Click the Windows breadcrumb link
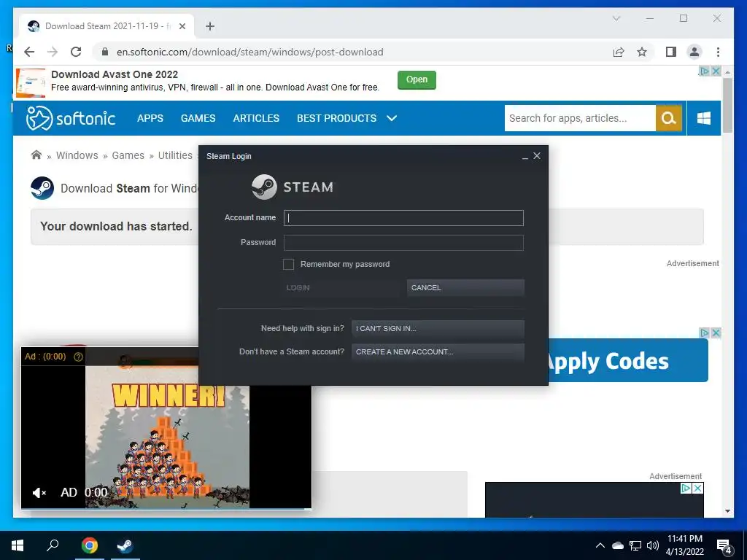747x560 pixels. point(77,155)
